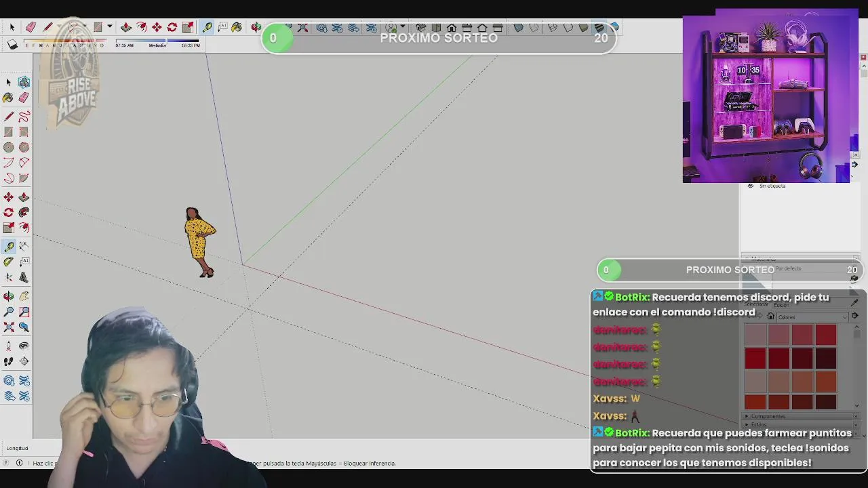Select the Make Component tool in left toolbar

coord(24,82)
